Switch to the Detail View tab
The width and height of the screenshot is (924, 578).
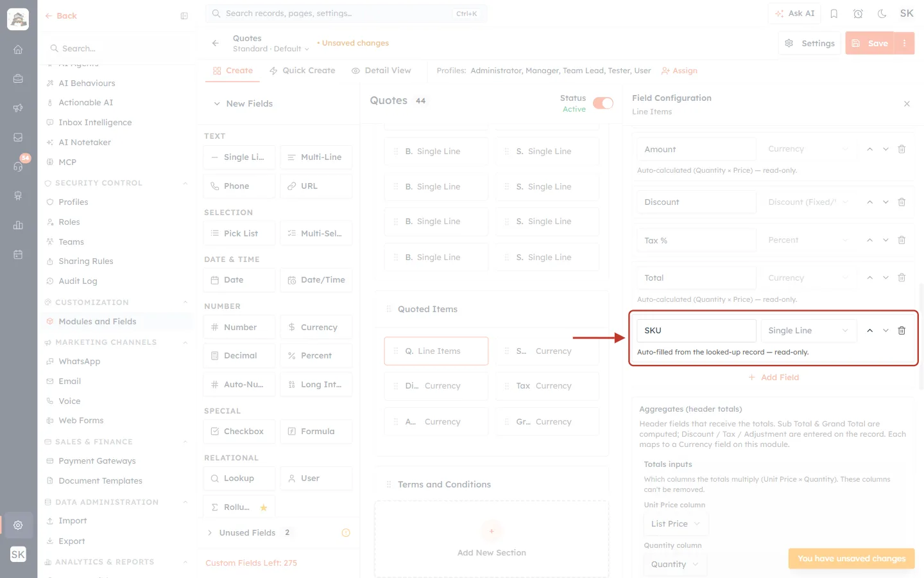pos(381,71)
